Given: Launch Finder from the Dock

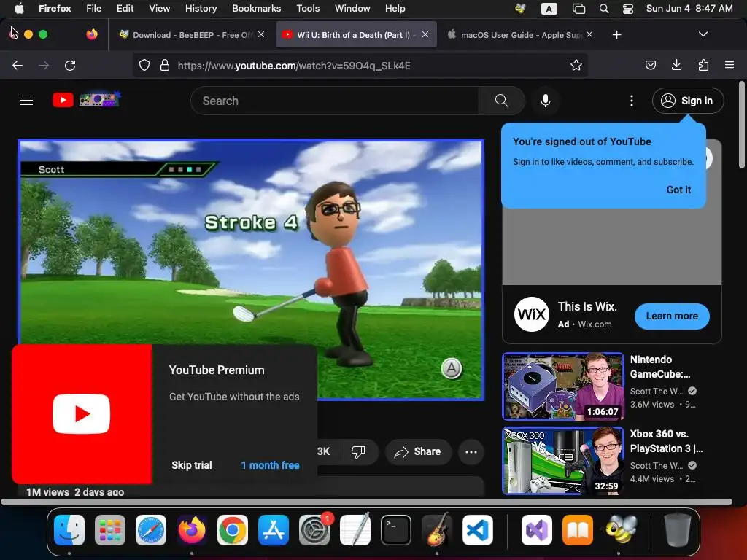Looking at the screenshot, I should click(x=69, y=530).
